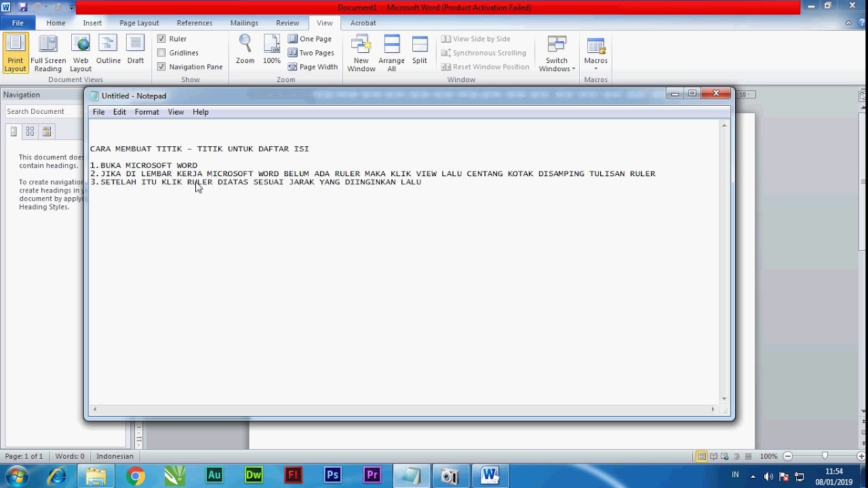Click Notepad horizontal scrollbar right arrow
868x488 pixels.
pyautogui.click(x=713, y=409)
